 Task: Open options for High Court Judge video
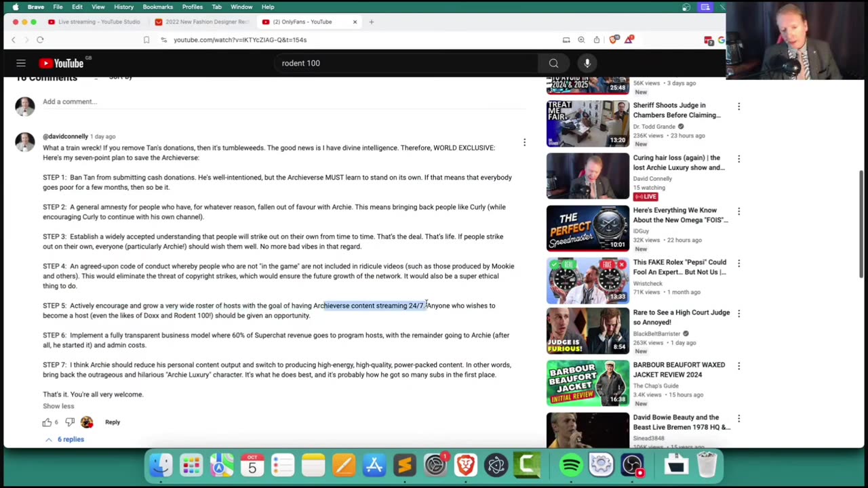click(738, 314)
